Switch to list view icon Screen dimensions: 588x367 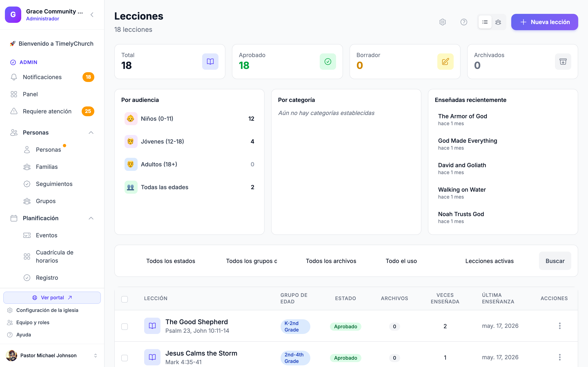[x=485, y=22]
